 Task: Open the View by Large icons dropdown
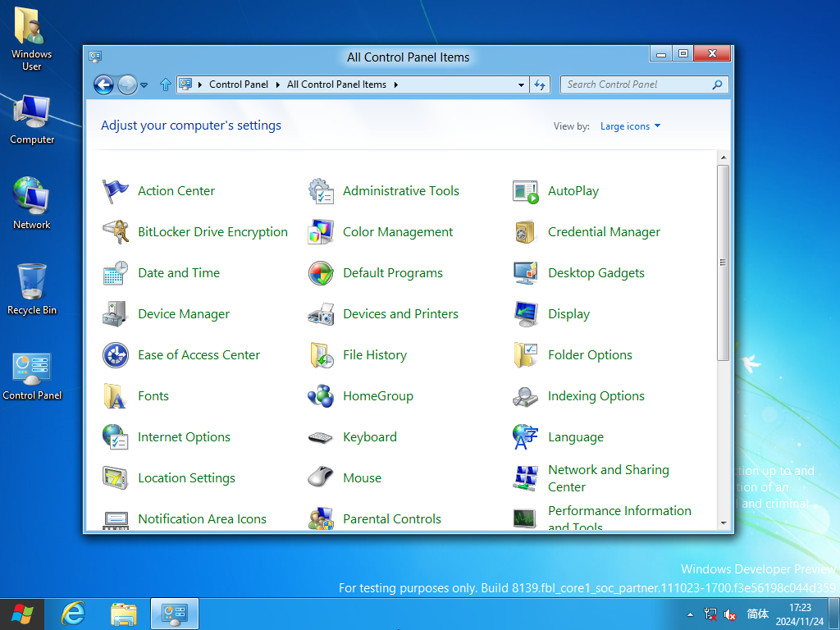[x=630, y=126]
